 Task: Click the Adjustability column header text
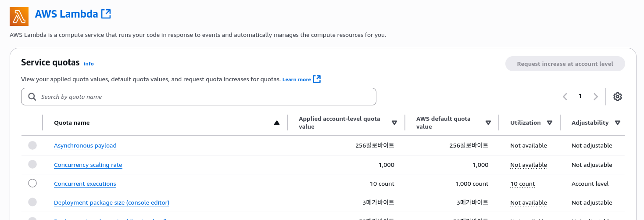click(590, 123)
